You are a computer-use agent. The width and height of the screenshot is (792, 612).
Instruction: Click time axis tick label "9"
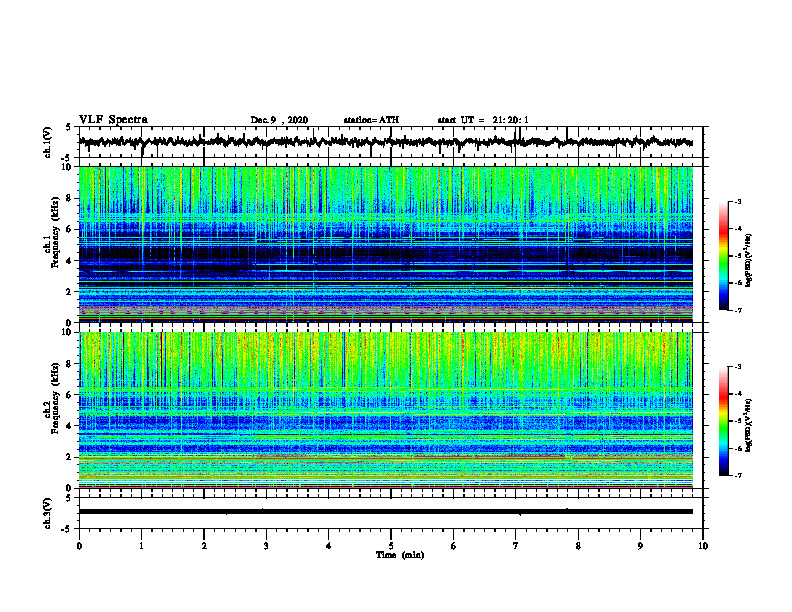(x=640, y=546)
